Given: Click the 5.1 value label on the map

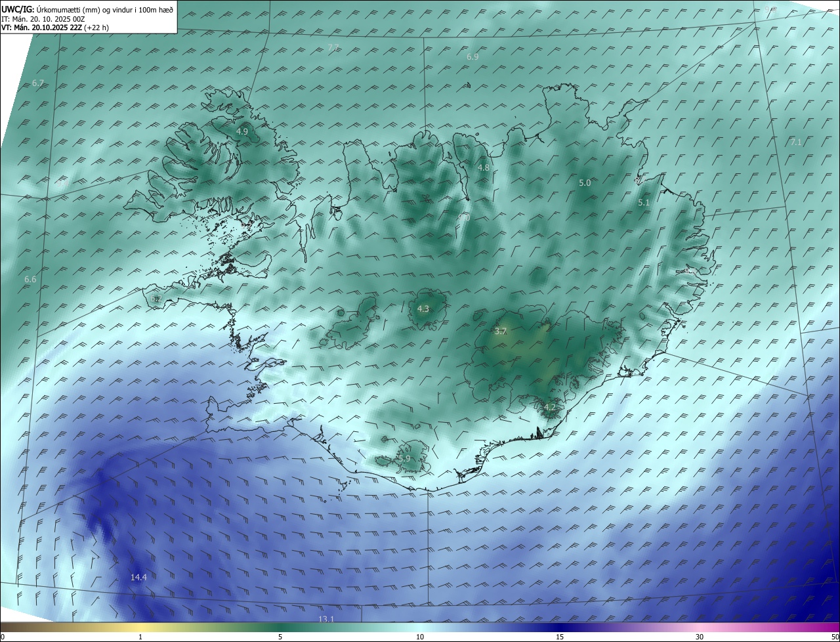Looking at the screenshot, I should pyautogui.click(x=644, y=203).
